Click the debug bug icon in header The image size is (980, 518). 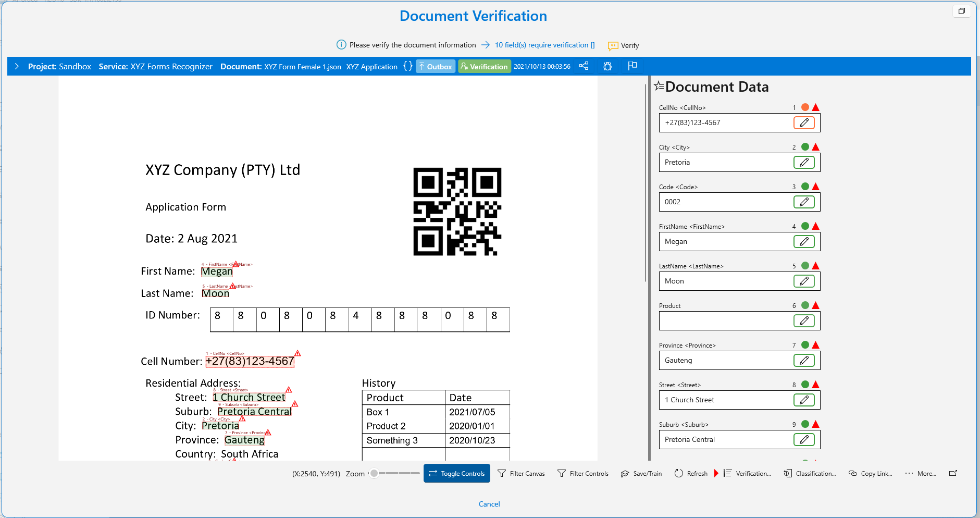(607, 66)
